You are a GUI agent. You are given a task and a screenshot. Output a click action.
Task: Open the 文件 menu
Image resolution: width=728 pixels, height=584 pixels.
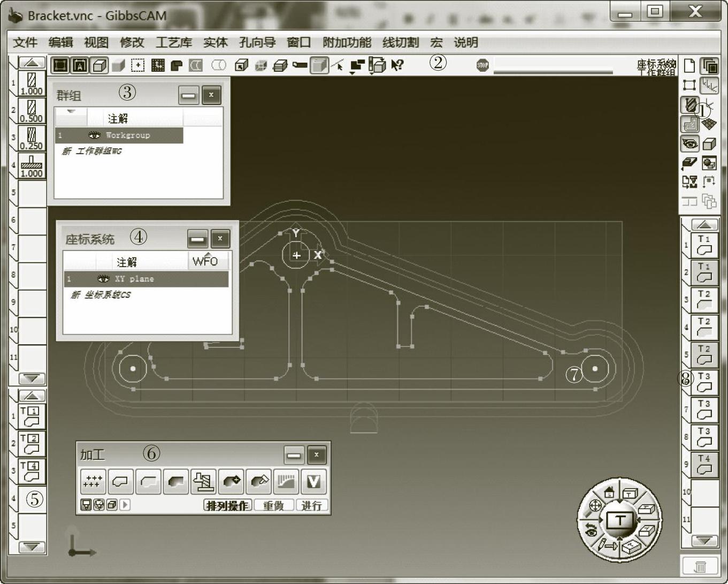tap(25, 43)
